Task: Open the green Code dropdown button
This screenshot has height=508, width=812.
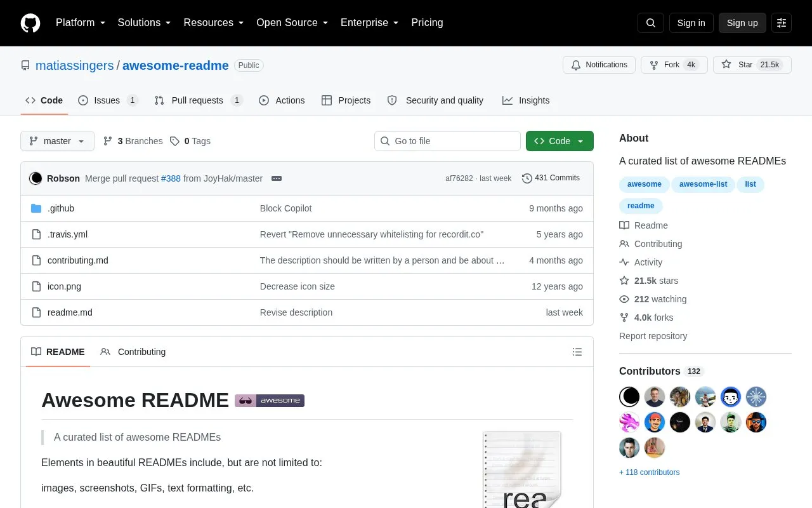Action: (x=560, y=141)
